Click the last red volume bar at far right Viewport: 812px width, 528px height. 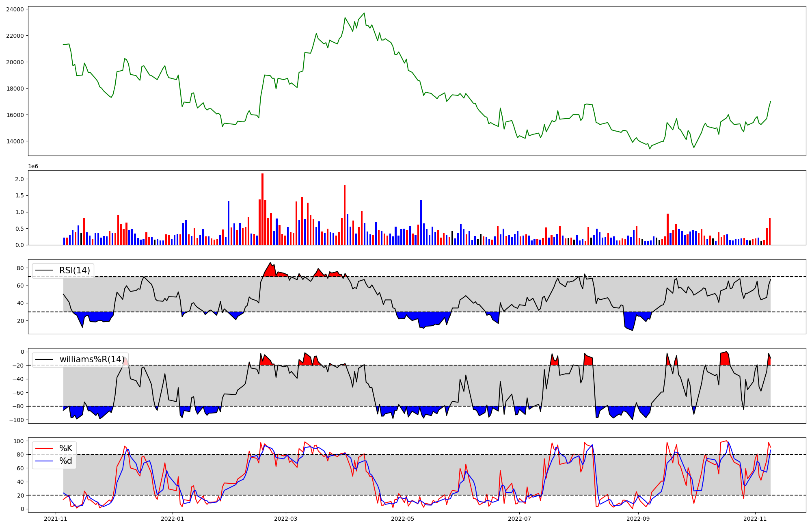[769, 232]
